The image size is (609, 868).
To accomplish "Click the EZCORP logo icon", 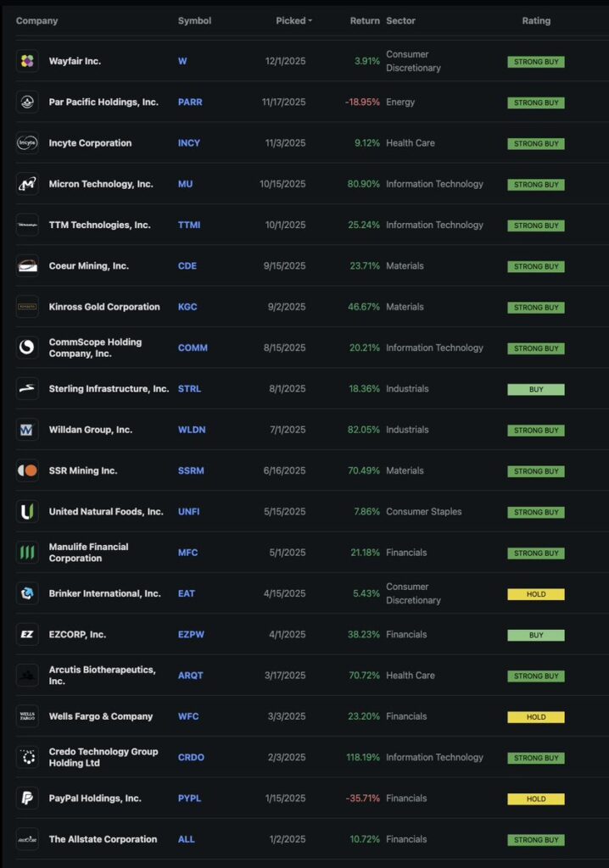I will 27,635.
